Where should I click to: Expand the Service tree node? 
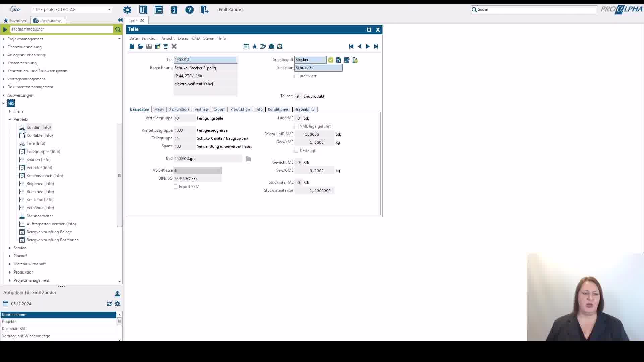10,248
